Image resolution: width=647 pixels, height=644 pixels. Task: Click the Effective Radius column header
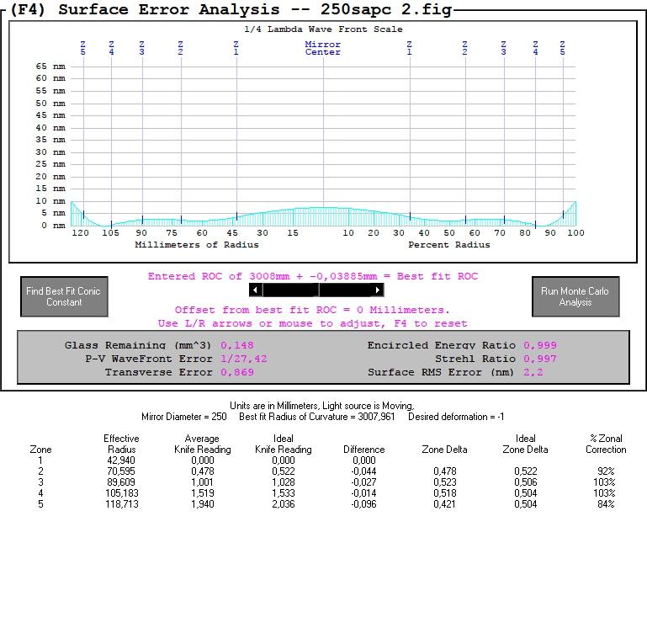click(121, 444)
